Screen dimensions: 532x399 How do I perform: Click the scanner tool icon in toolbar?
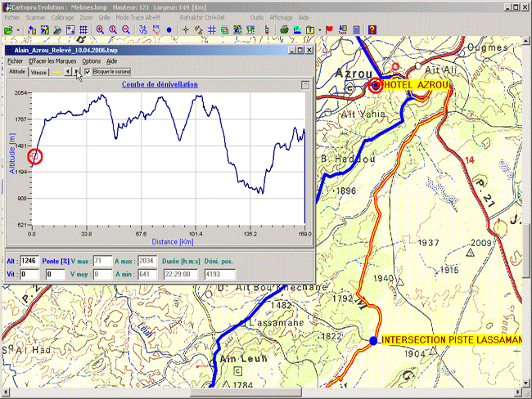coord(57,30)
